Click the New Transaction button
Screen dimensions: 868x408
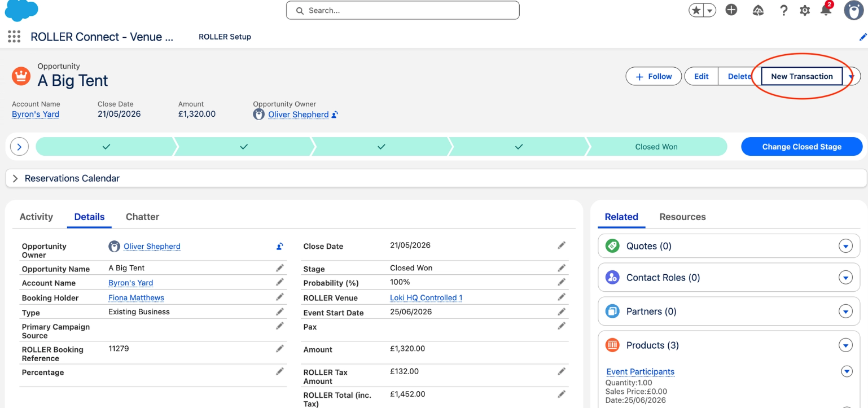point(802,76)
